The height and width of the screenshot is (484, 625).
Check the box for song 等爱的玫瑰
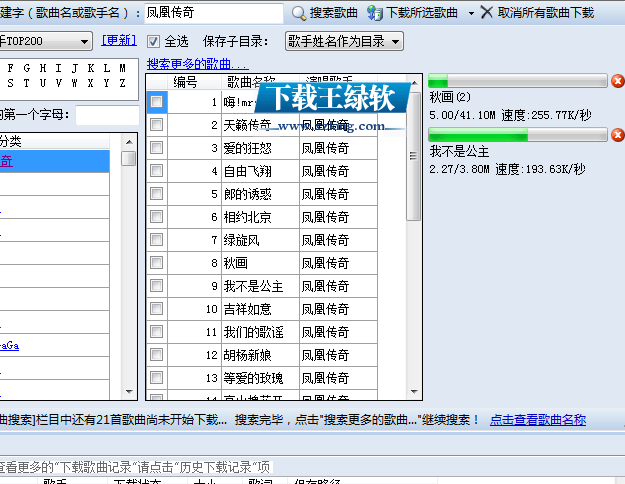pyautogui.click(x=157, y=378)
